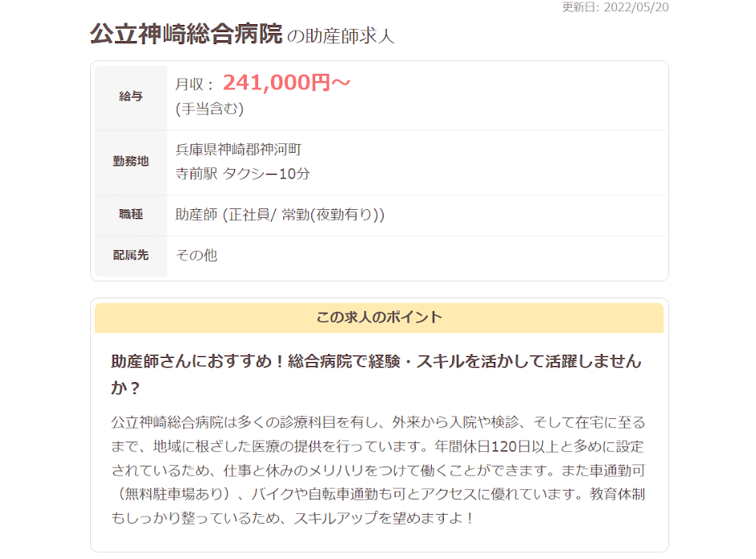
Task: Select the 給与 row label cell
Action: coord(130,97)
